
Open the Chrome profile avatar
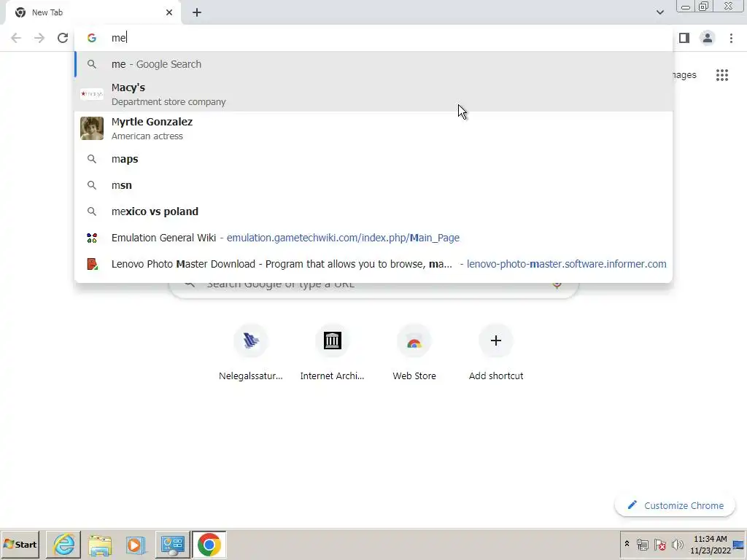(708, 38)
